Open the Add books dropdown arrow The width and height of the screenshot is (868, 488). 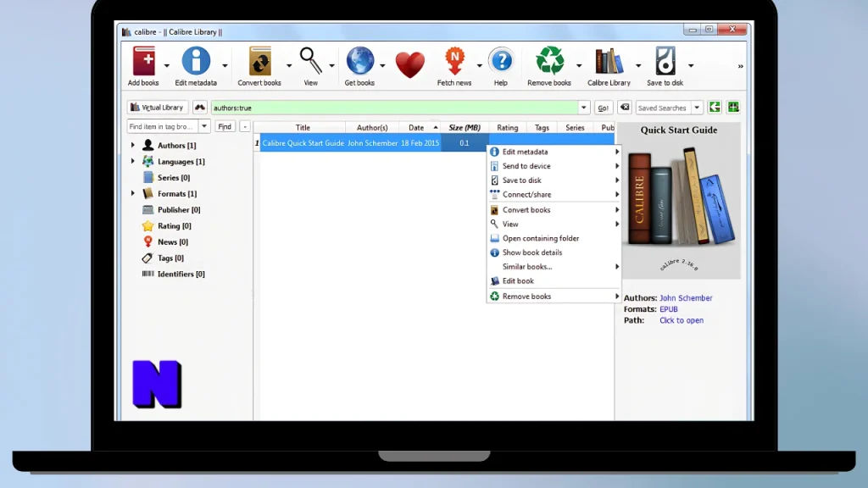pyautogui.click(x=167, y=66)
